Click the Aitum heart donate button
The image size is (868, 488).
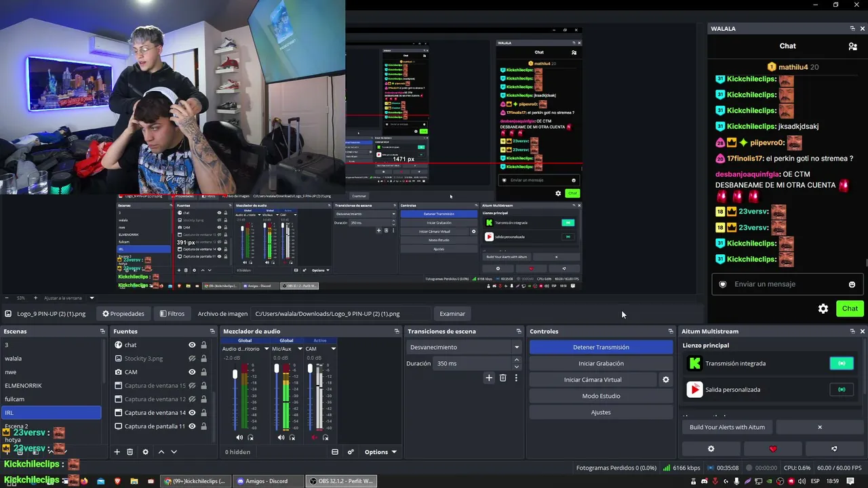click(x=773, y=449)
